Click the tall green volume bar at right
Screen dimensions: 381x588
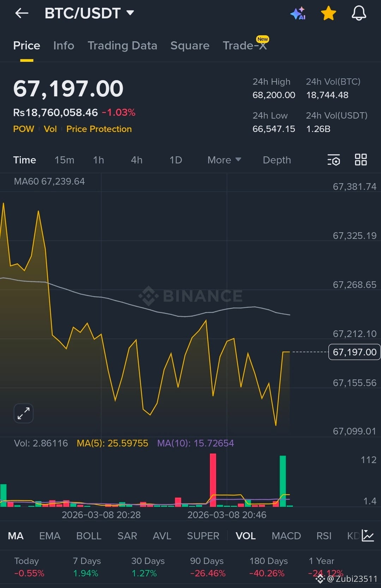pos(283,481)
